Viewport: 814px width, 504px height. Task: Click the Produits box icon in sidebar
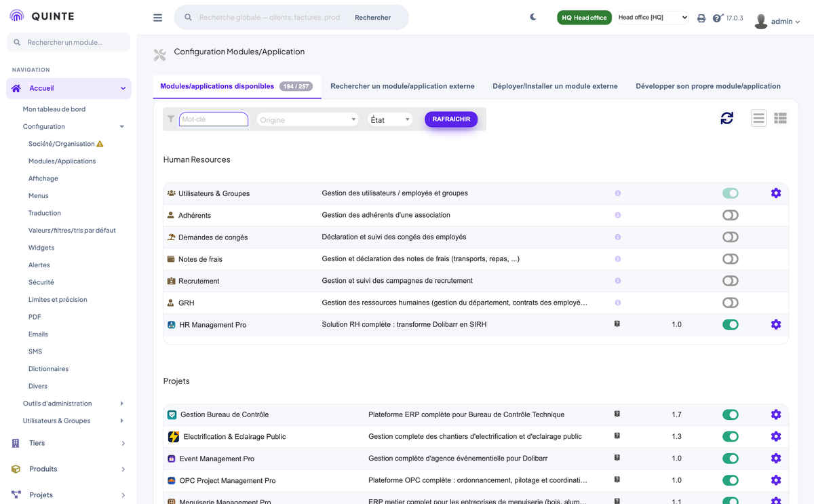[x=16, y=469]
